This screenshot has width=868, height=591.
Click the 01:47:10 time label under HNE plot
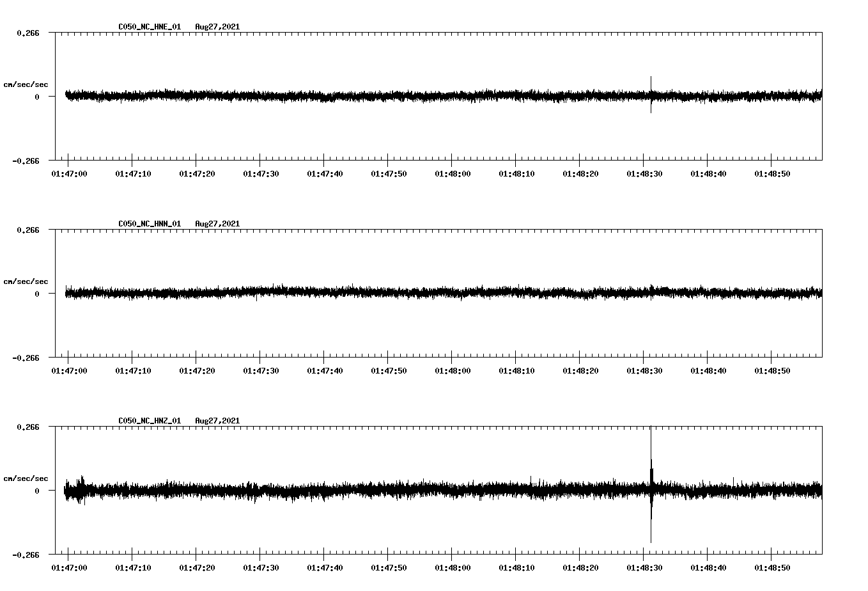(133, 173)
